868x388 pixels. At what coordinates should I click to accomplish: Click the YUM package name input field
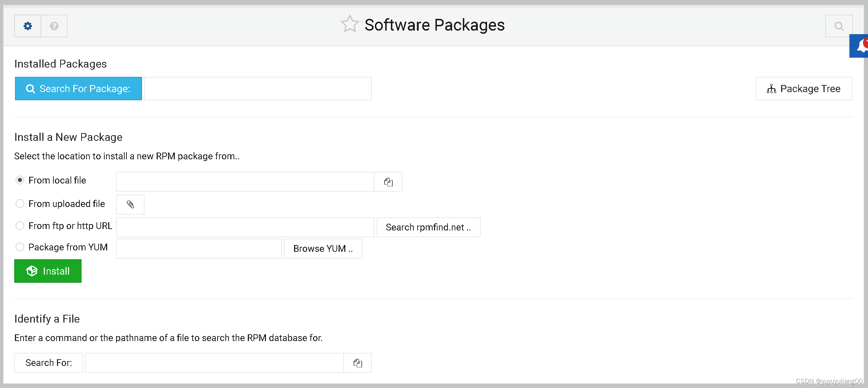[198, 248]
